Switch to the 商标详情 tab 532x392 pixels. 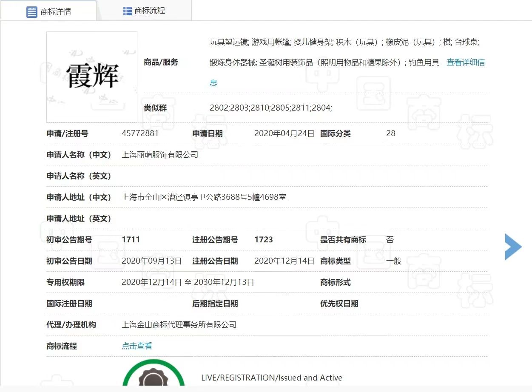(48, 11)
